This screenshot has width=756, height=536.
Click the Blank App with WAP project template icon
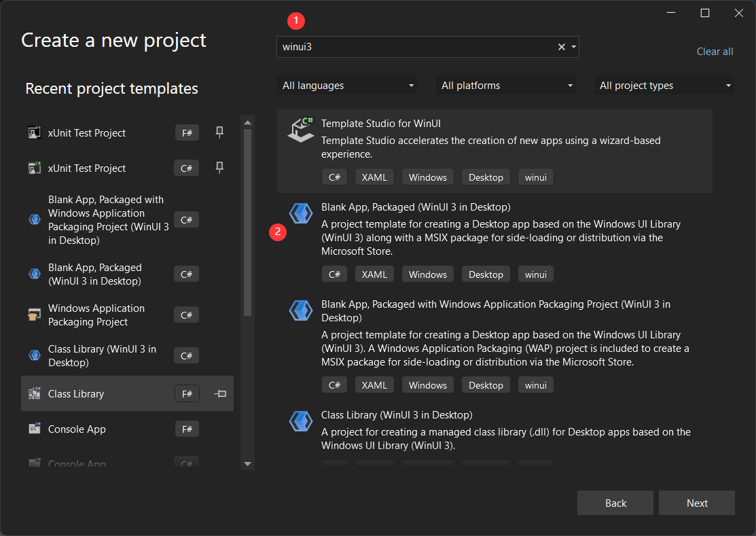click(300, 310)
